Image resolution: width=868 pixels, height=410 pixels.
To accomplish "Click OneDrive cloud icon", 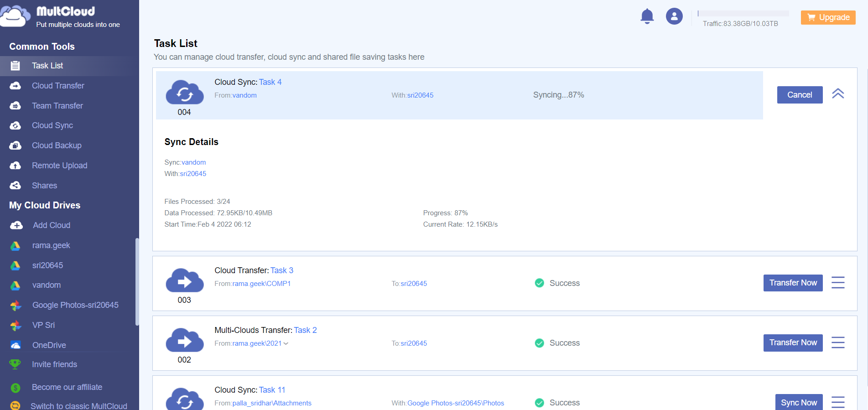I will [x=16, y=345].
